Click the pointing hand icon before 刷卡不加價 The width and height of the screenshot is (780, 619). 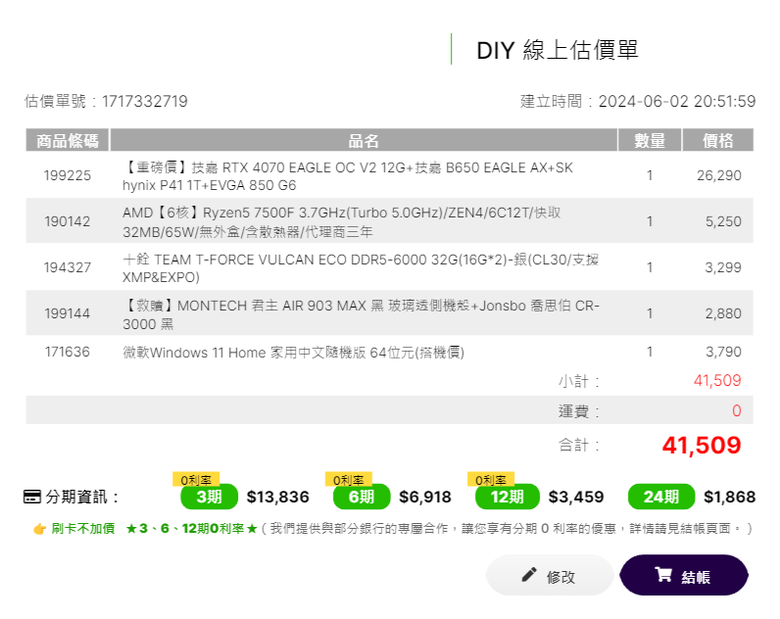point(39,528)
